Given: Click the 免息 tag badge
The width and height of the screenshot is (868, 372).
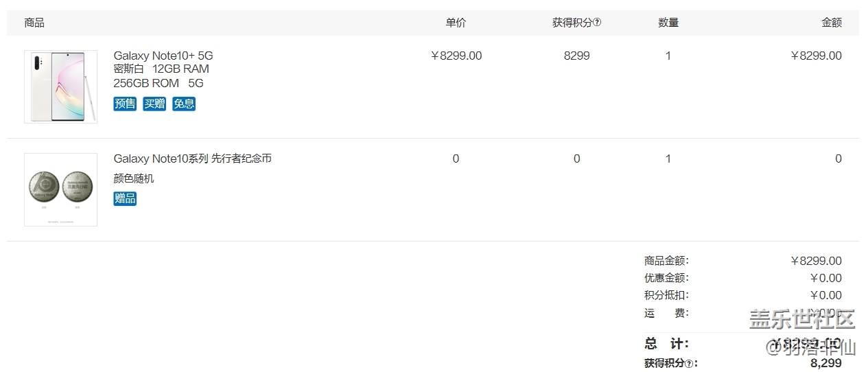Looking at the screenshot, I should pos(184,104).
